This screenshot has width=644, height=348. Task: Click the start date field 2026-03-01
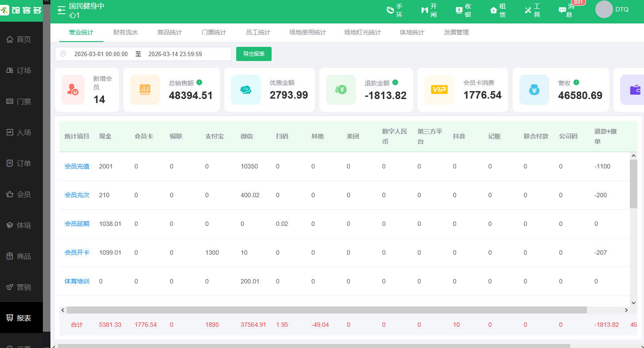[x=101, y=54]
